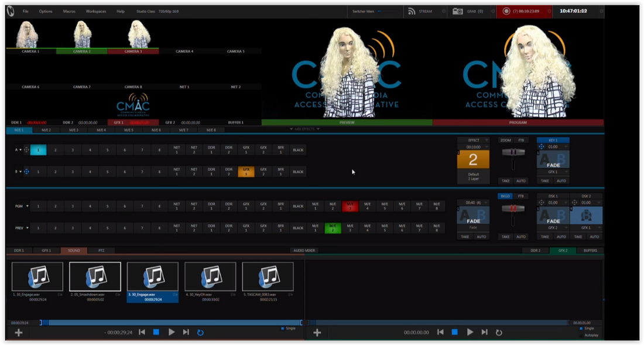644x345 pixels.
Task: Click the crosshair positioner icon next to KEY 1
Action: point(542,147)
